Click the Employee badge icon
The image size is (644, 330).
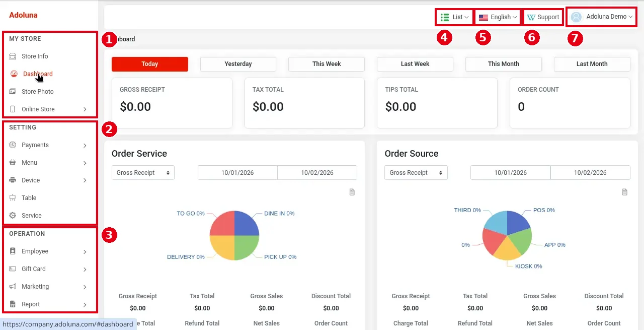[13, 251]
